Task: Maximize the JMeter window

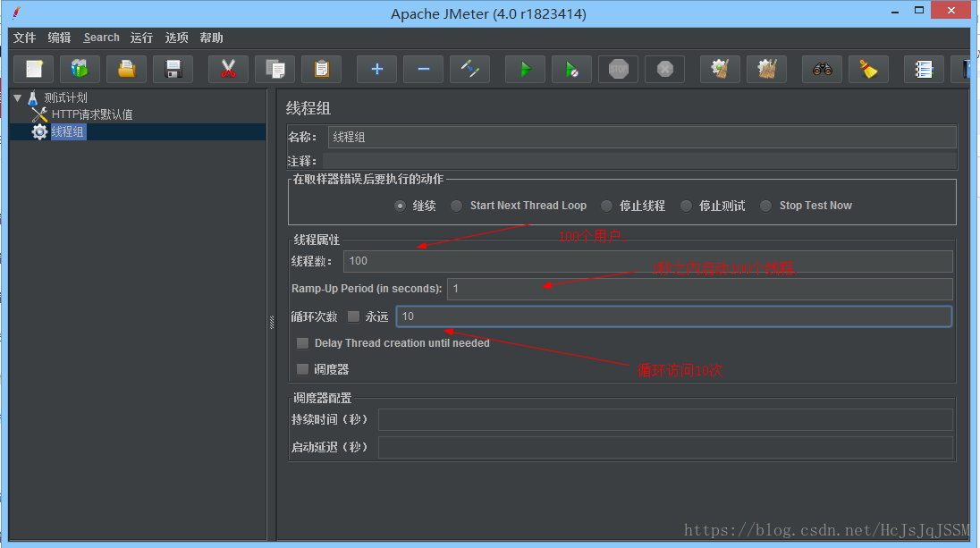Action: pyautogui.click(x=919, y=11)
